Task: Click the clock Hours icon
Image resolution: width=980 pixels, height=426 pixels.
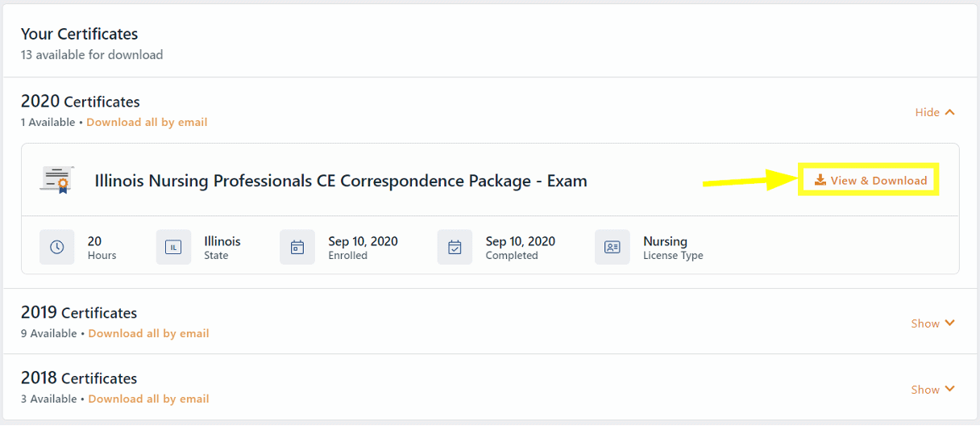Action: 57,248
